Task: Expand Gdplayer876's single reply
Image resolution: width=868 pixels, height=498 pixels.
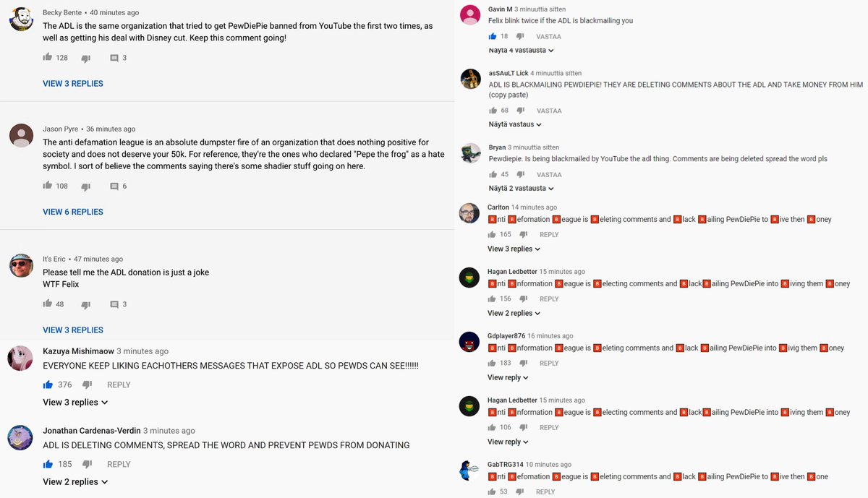Action: [x=508, y=377]
